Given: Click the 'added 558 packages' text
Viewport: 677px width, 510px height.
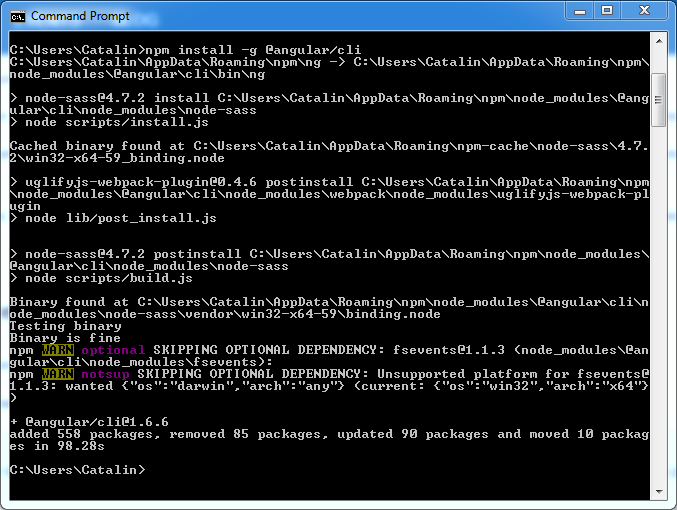Looking at the screenshot, I should [x=85, y=434].
